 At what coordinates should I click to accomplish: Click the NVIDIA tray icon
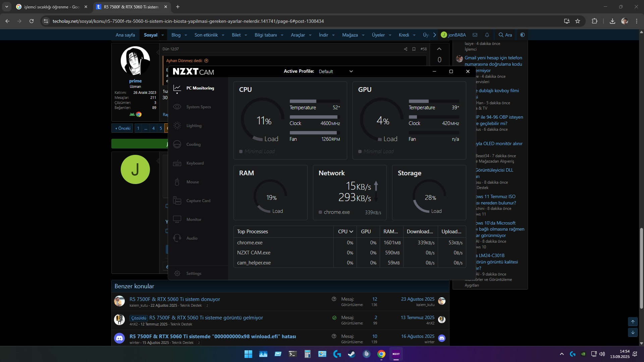tap(584, 354)
